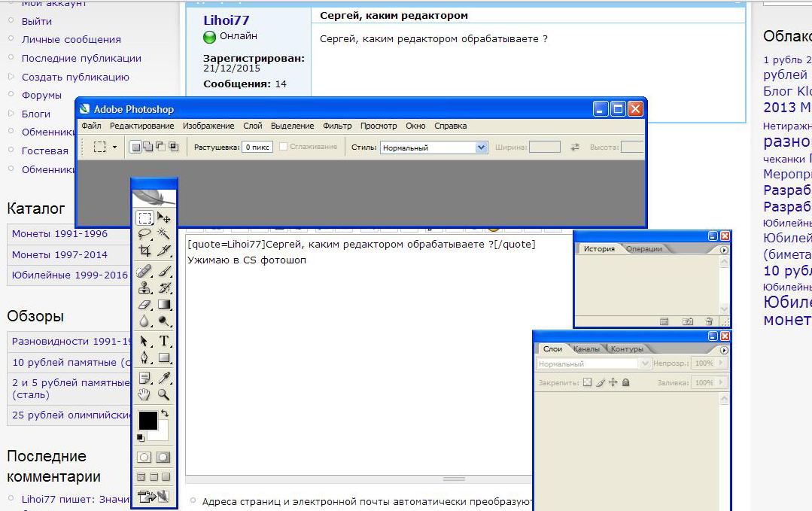Click the black foreground color swatch

click(x=147, y=420)
